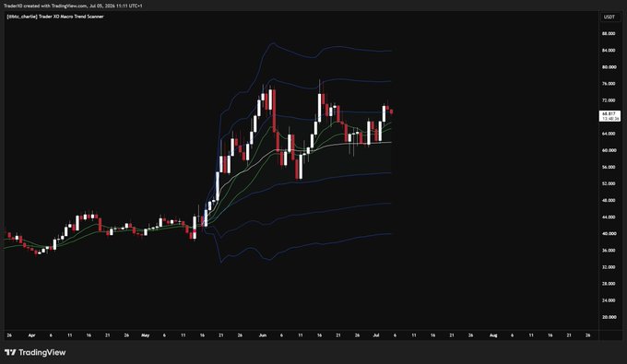This screenshot has height=364, width=627.
Task: Click the Aug label on the time axis
Action: coord(493,335)
